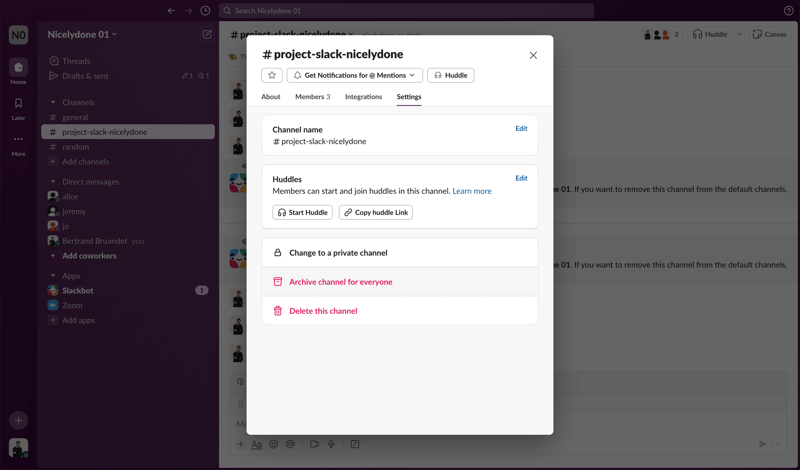
Task: Open the Huddle options dropdown arrow in header
Action: 739,35
